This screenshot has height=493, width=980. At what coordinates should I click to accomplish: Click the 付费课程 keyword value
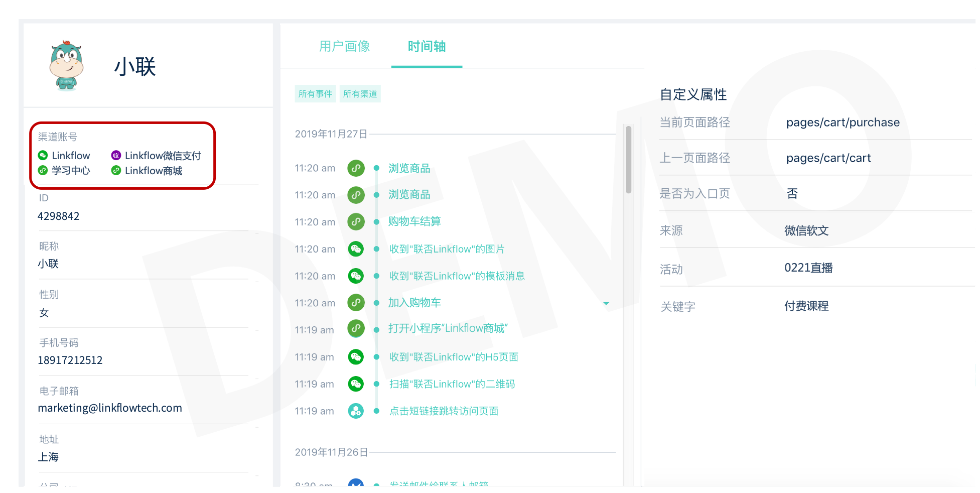tap(806, 306)
